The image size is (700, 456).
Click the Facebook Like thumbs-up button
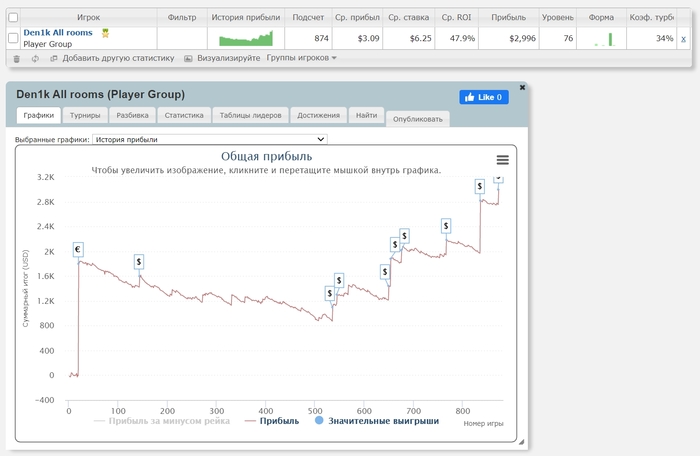[484, 97]
